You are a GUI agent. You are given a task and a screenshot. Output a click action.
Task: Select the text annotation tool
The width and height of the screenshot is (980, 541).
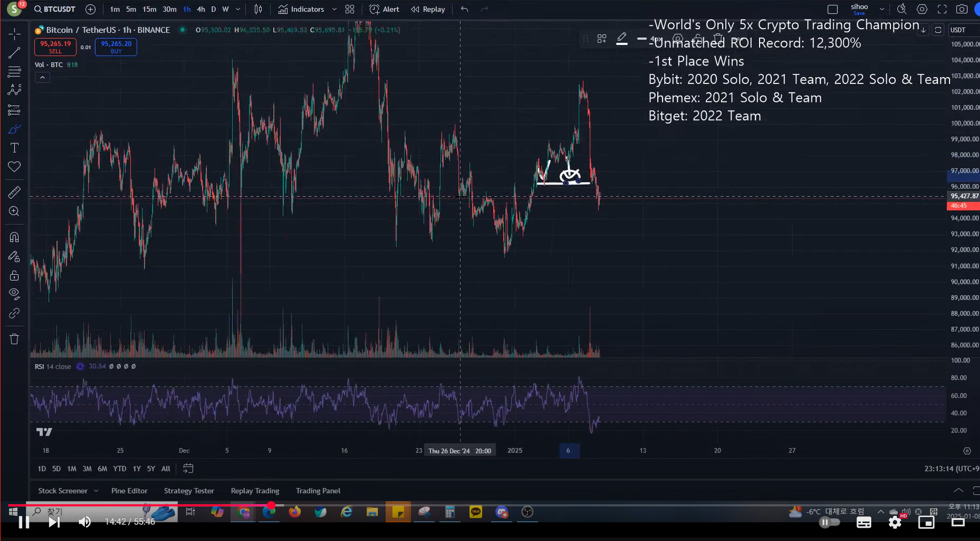point(14,148)
